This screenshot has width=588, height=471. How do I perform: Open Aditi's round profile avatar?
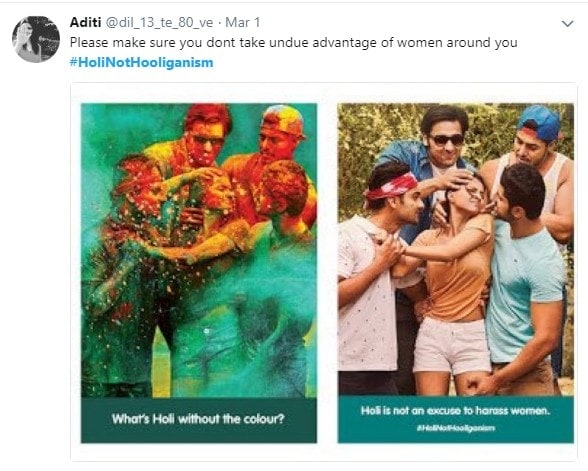pos(36,39)
